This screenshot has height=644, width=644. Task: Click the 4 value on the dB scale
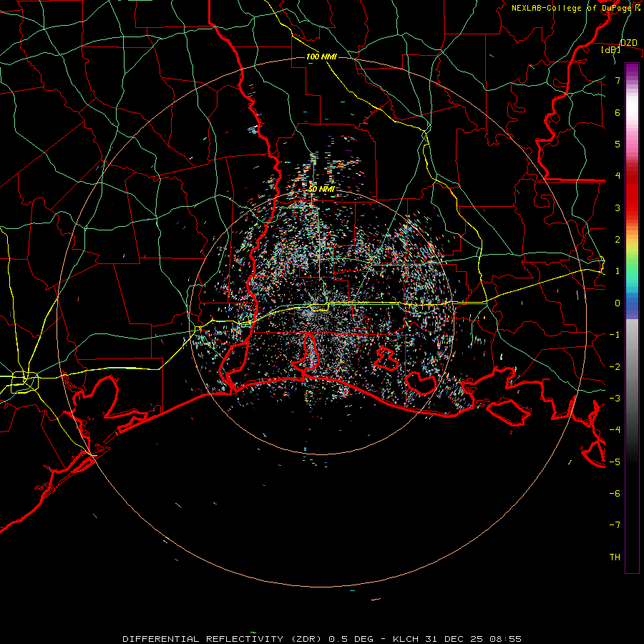click(618, 176)
